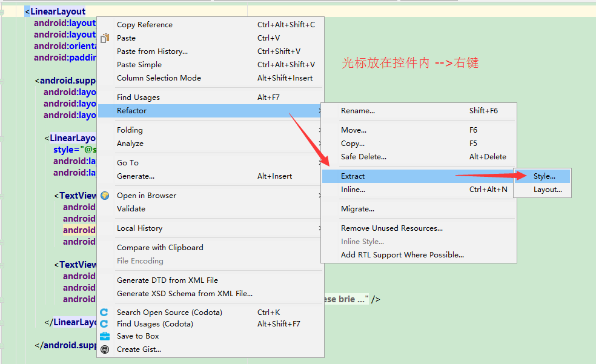Viewport: 596px width, 364px height.
Task: Click the Codota icon beside Search Open Source
Action: pyautogui.click(x=104, y=313)
